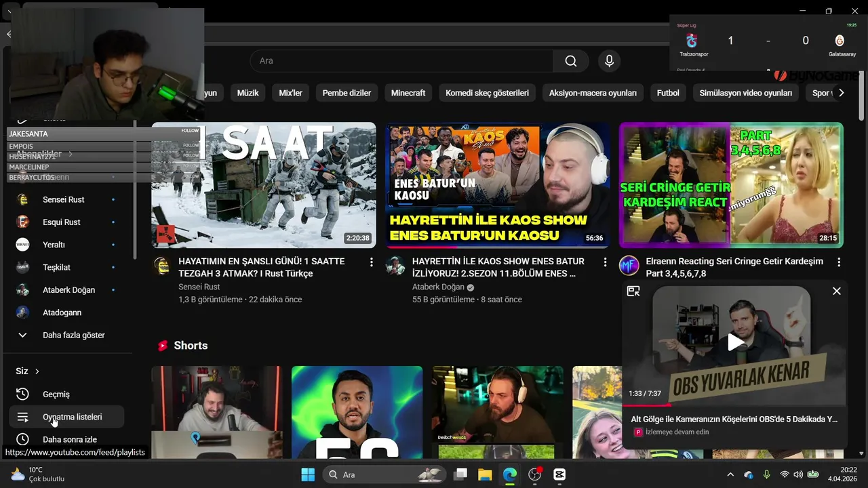Open Sensei Rust channel avatar in sidebar
The height and width of the screenshot is (488, 868).
tap(22, 199)
